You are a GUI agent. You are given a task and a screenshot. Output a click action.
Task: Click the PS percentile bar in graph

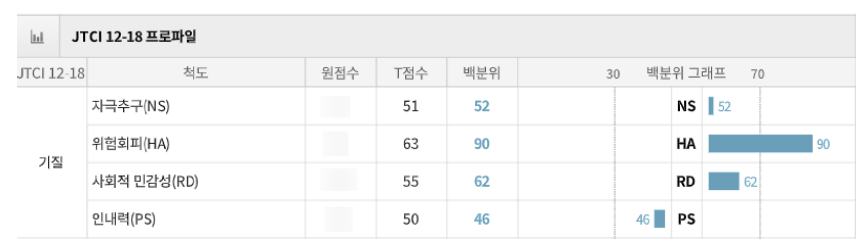tap(659, 219)
